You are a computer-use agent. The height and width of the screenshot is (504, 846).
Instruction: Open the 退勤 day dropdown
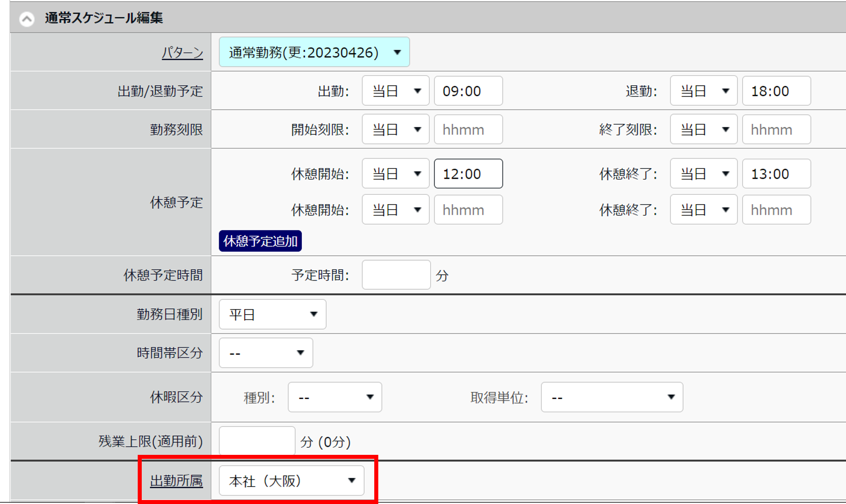click(x=703, y=91)
